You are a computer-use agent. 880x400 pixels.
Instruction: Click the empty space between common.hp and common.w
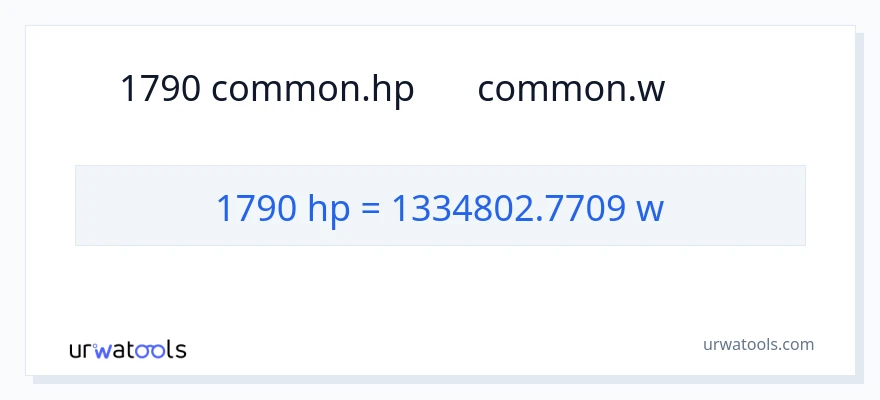tap(446, 89)
